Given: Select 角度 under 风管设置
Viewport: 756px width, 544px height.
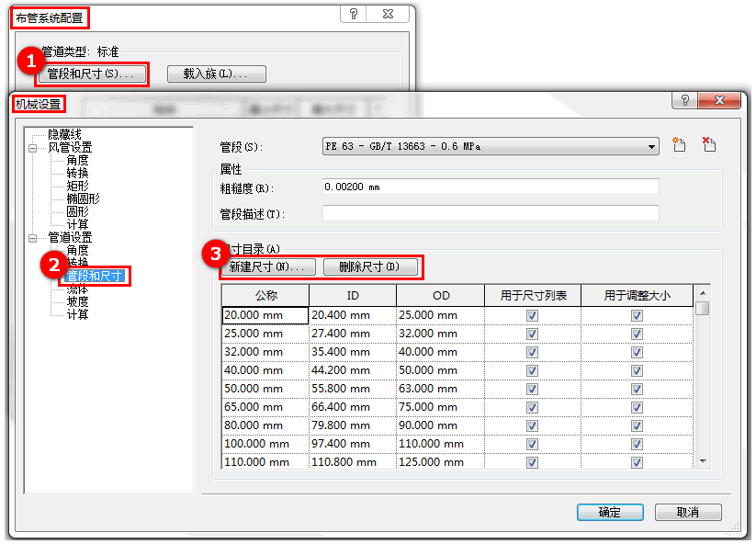Looking at the screenshot, I should [77, 160].
